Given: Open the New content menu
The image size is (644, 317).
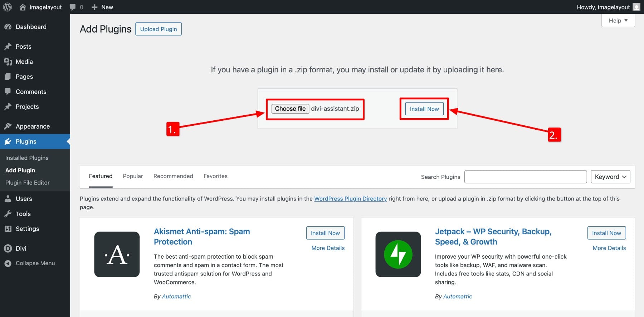Looking at the screenshot, I should (x=102, y=7).
